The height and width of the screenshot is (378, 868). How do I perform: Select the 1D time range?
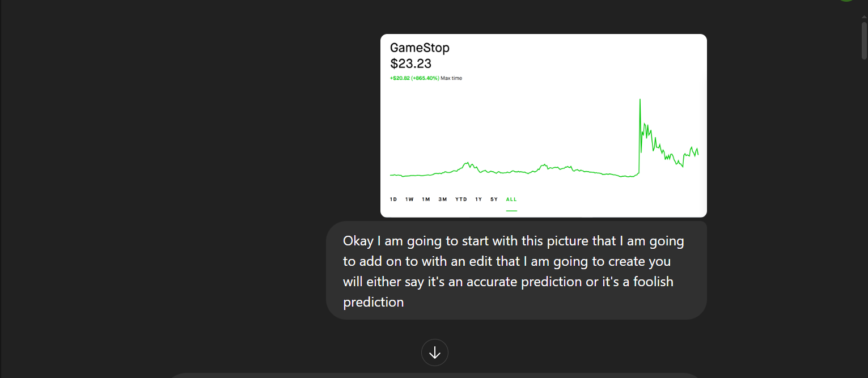coord(393,199)
